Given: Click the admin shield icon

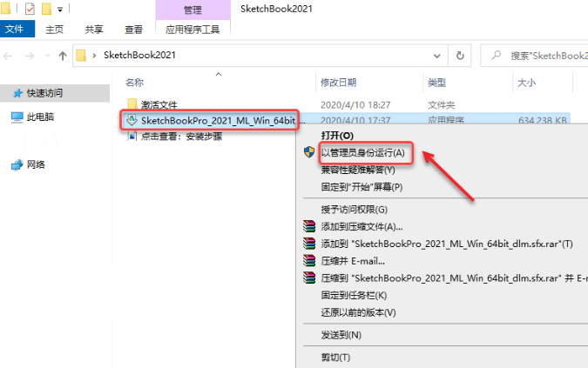Looking at the screenshot, I should (309, 151).
